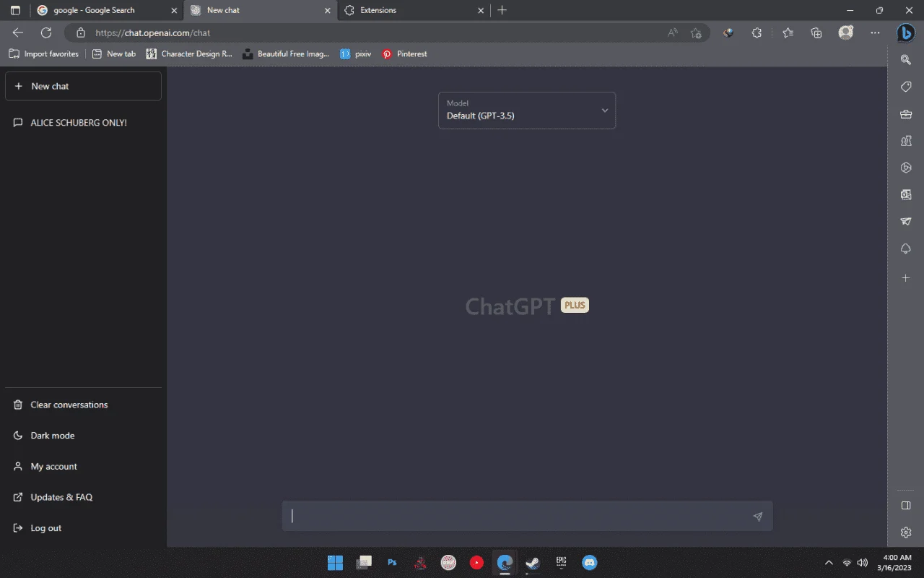Open Edge sidebar Search tool
The width and height of the screenshot is (924, 578).
pyautogui.click(x=906, y=60)
